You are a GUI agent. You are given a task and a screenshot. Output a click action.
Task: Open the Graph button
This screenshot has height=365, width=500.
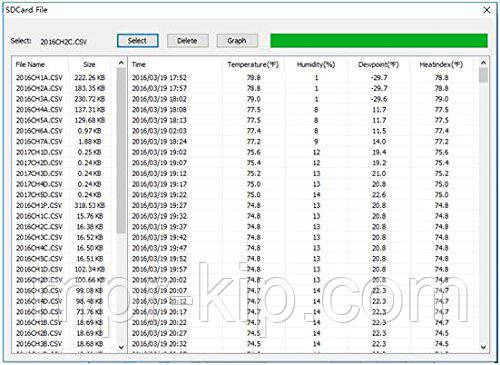click(237, 41)
